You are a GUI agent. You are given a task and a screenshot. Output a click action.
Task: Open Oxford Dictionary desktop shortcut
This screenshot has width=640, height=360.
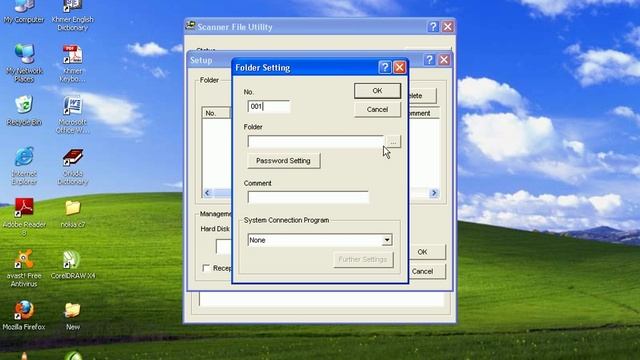[x=73, y=166]
